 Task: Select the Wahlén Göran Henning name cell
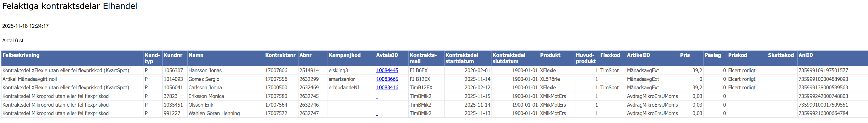214,114
